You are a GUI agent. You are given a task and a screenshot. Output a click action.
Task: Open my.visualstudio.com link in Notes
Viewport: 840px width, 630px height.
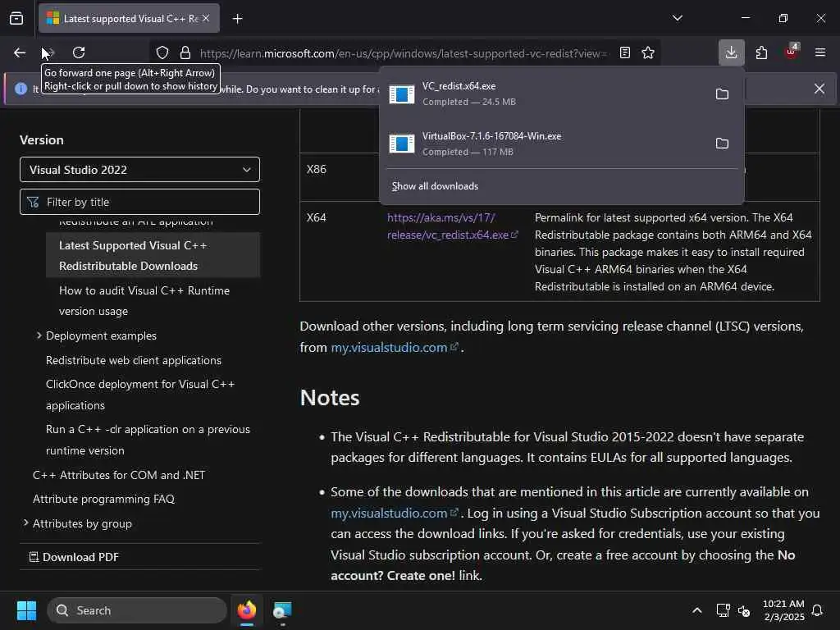(x=395, y=514)
